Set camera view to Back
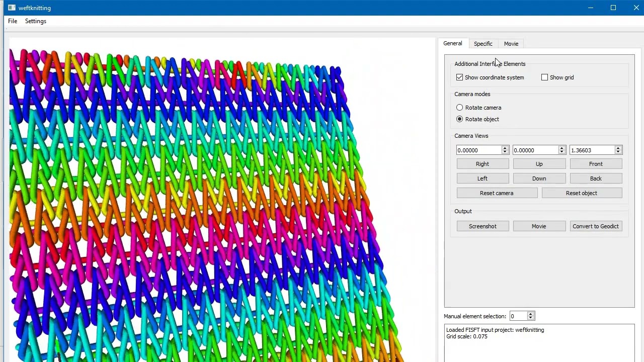 pos(596,178)
